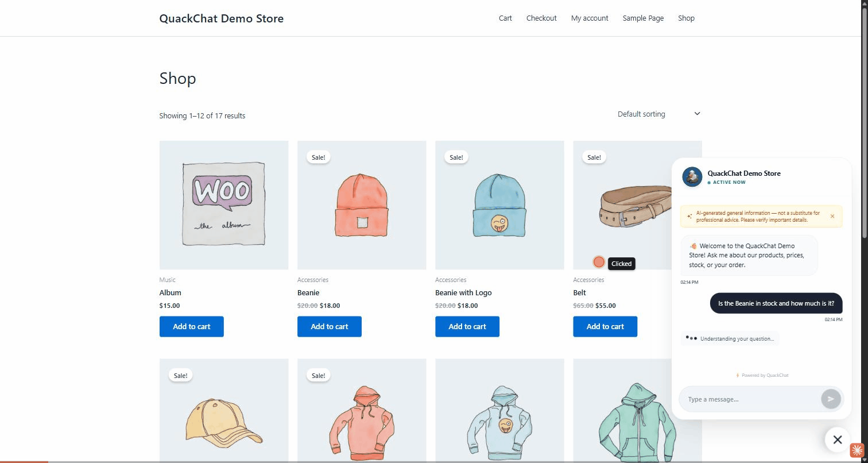This screenshot has width=868, height=463.
Task: Click Sale badge on the cap
Action: [180, 375]
